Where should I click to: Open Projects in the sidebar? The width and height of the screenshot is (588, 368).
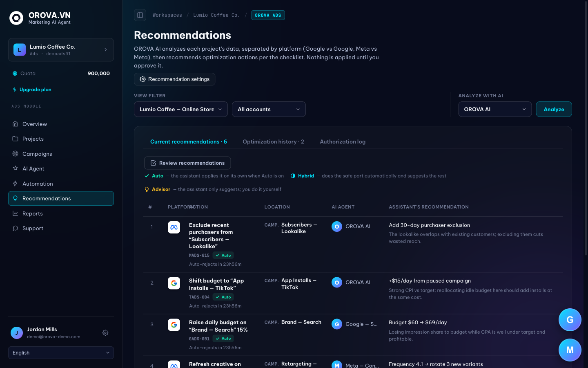coord(61,139)
